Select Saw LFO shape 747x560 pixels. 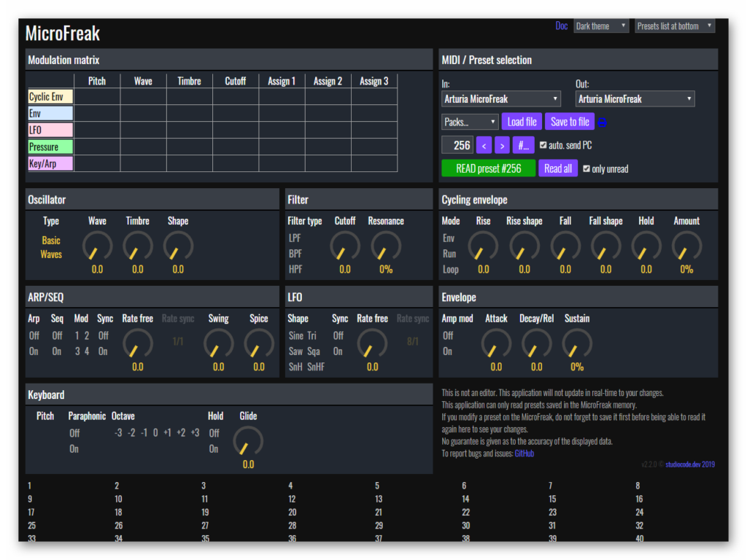[x=295, y=351]
